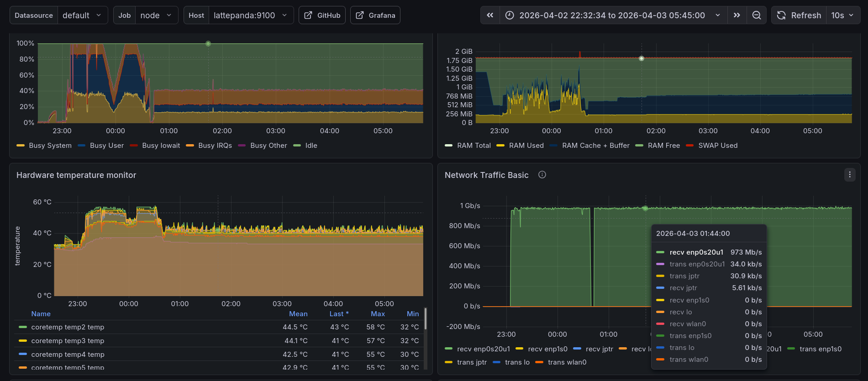
Task: Click the temperature legend table scrollbar
Action: coord(426,319)
